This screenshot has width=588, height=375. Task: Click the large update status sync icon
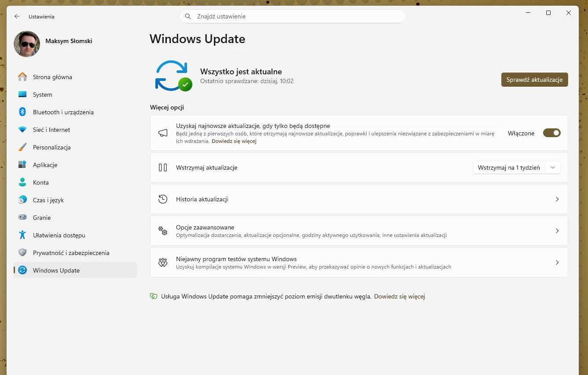(173, 76)
